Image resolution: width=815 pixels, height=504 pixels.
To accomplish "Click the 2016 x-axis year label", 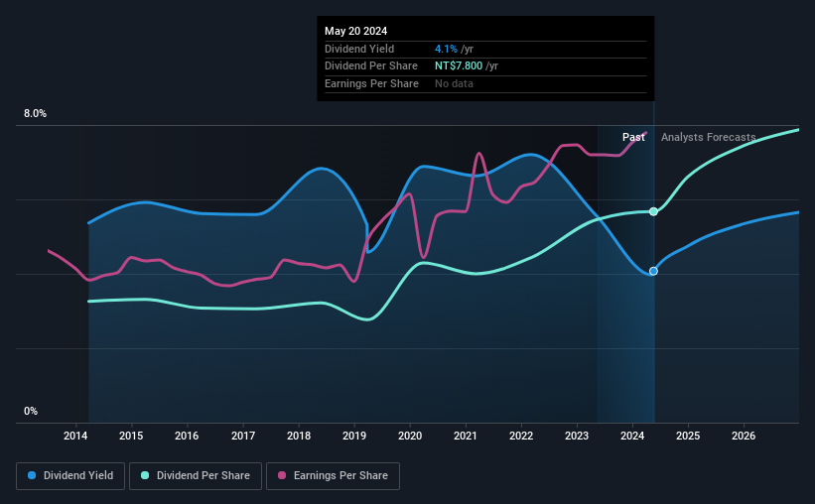I will pyautogui.click(x=187, y=436).
